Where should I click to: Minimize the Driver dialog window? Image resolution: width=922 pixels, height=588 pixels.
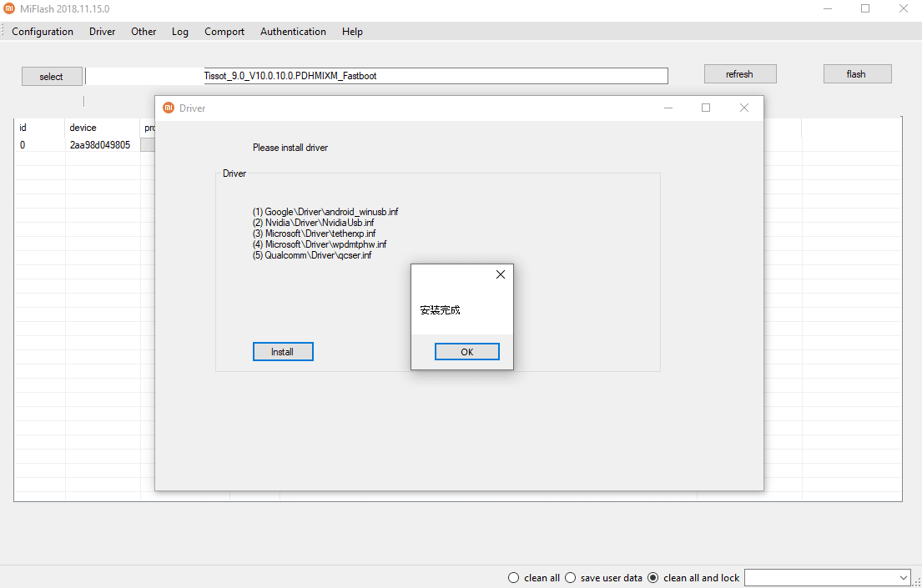tap(668, 108)
